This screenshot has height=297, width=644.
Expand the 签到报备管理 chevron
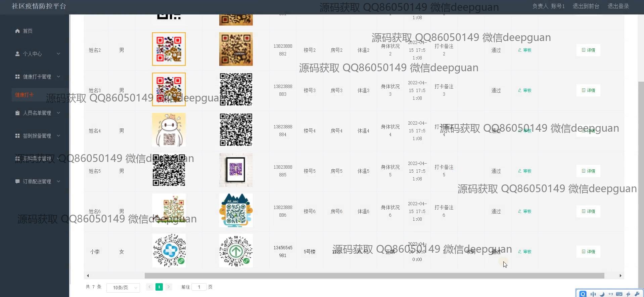click(58, 136)
